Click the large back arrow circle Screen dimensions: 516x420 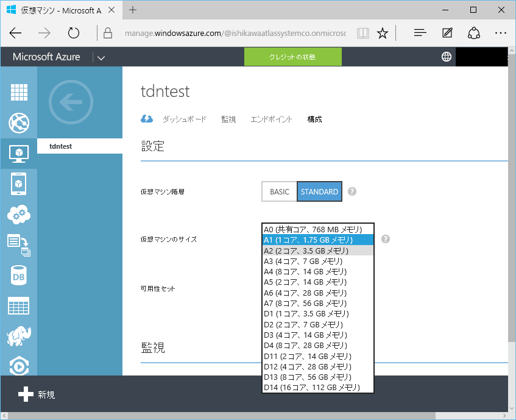71,102
